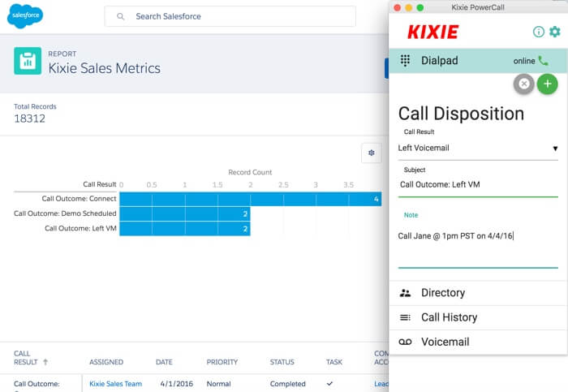
Task: Select the Left Voicemail combo box
Action: 478,149
